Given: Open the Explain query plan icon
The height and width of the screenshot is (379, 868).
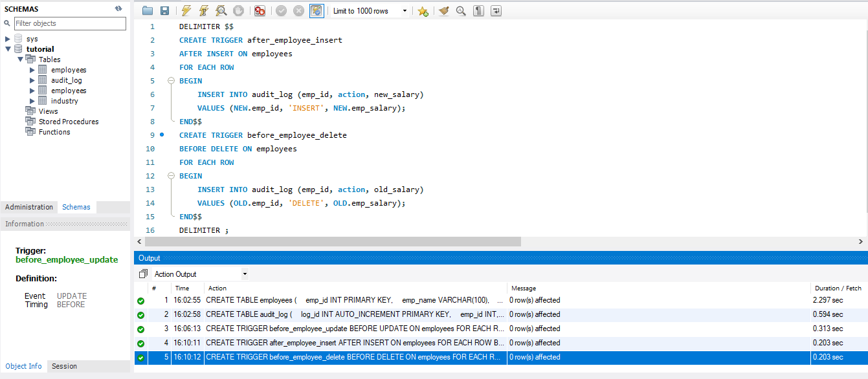Looking at the screenshot, I should (220, 10).
